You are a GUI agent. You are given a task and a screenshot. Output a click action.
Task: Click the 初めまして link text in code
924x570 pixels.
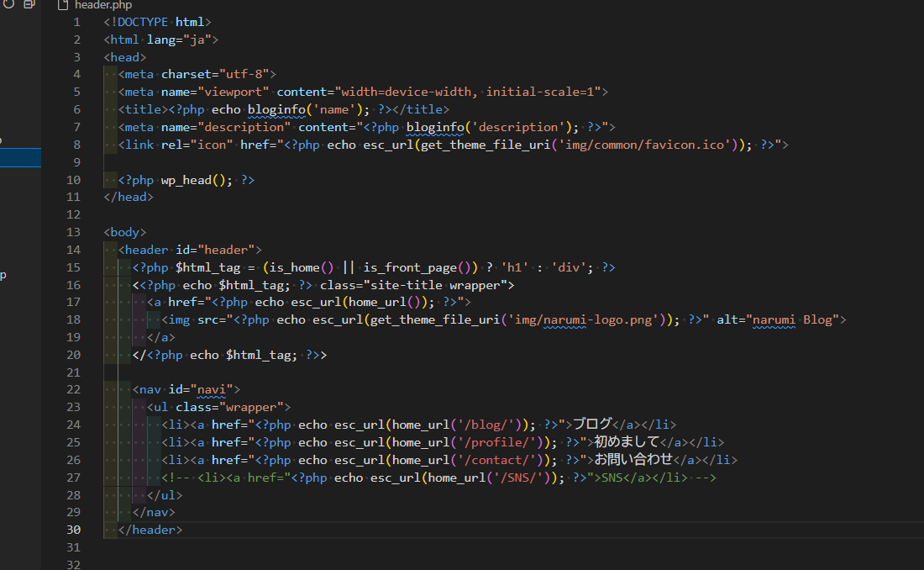pyautogui.click(x=627, y=442)
